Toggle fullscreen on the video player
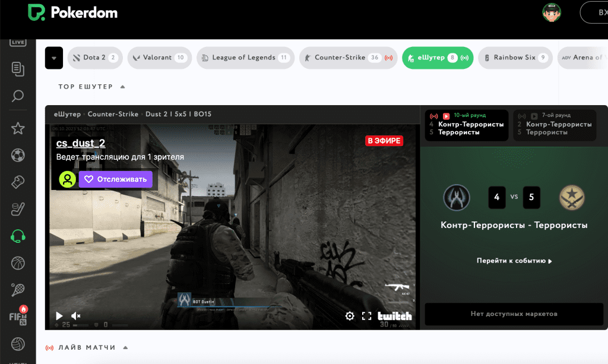608x364 pixels. [366, 316]
